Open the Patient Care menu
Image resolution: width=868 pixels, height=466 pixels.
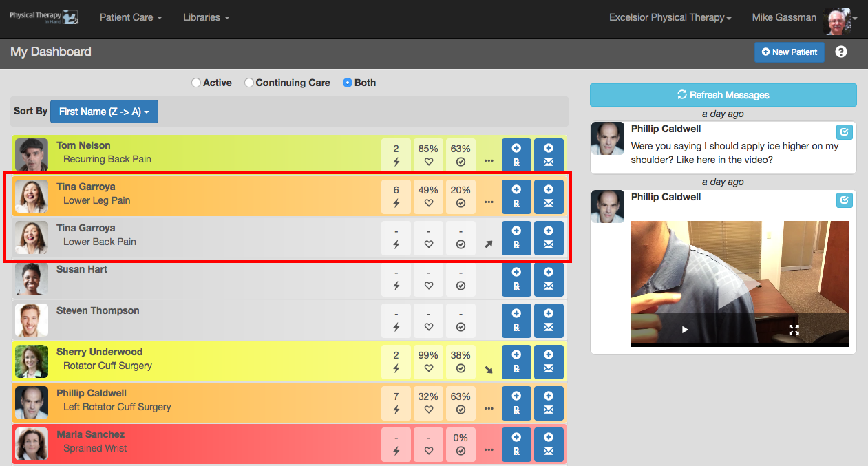click(131, 18)
